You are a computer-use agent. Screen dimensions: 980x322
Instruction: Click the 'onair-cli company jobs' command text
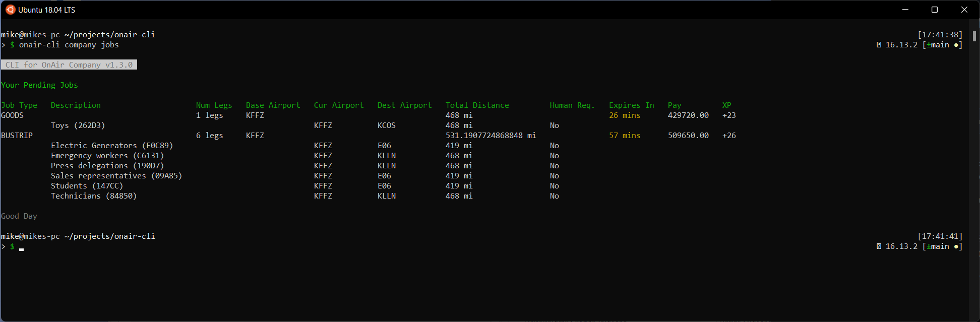[x=69, y=45]
